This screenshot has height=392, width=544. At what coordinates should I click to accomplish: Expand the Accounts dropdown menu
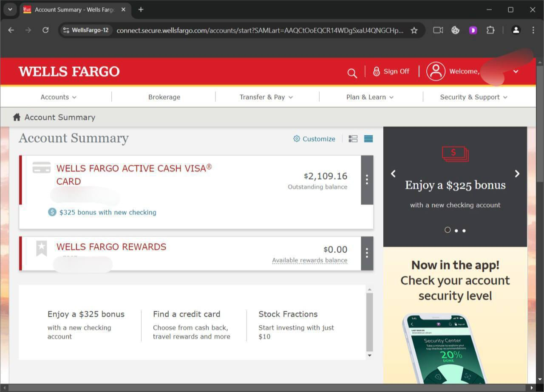click(58, 97)
